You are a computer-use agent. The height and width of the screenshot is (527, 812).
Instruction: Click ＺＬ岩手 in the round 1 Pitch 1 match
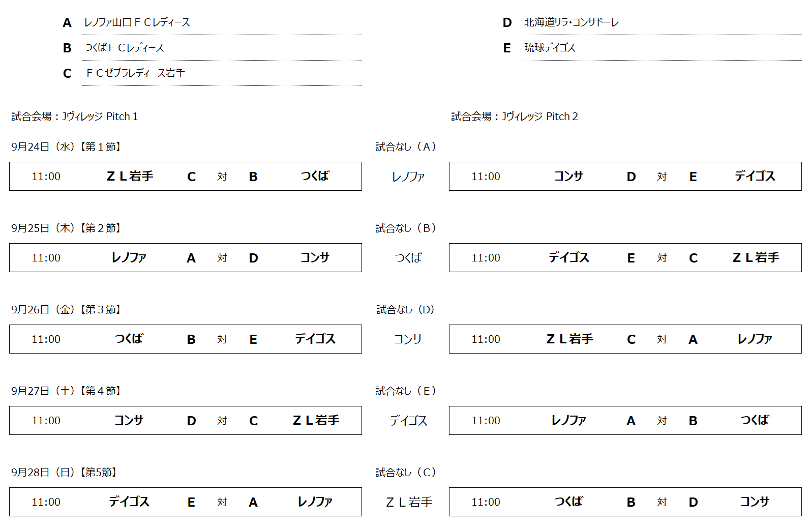(x=130, y=177)
